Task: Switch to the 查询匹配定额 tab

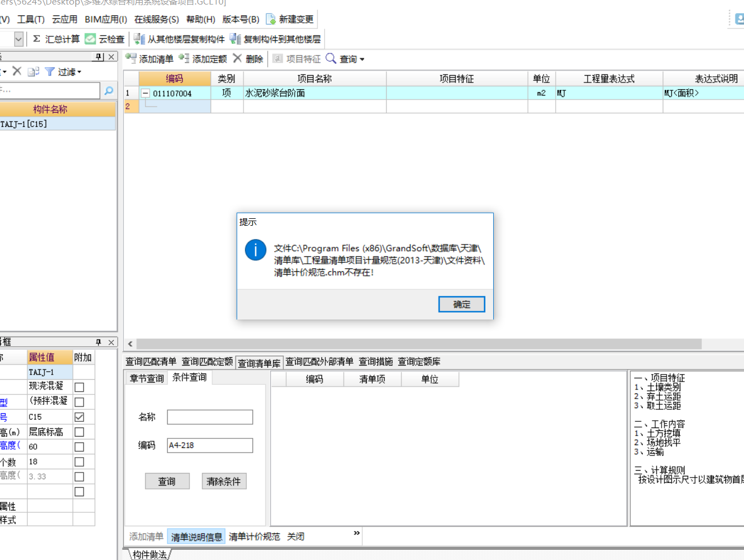Action: coord(207,362)
